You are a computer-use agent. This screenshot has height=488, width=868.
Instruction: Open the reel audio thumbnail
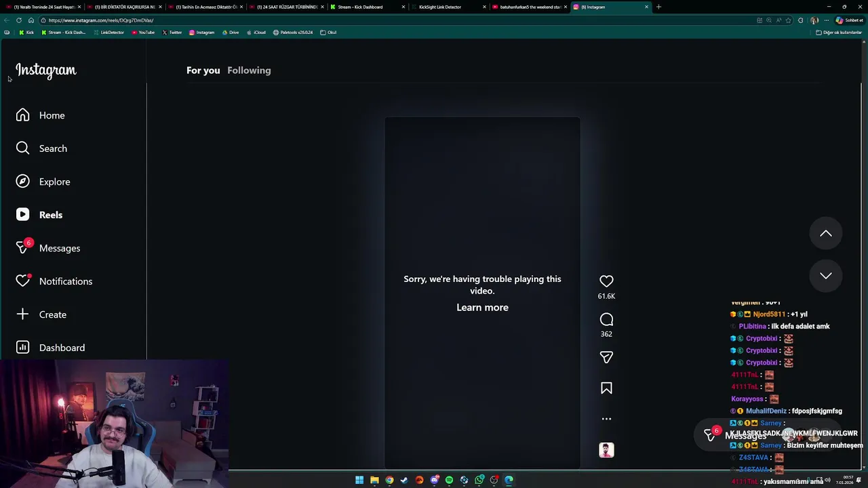(x=606, y=450)
